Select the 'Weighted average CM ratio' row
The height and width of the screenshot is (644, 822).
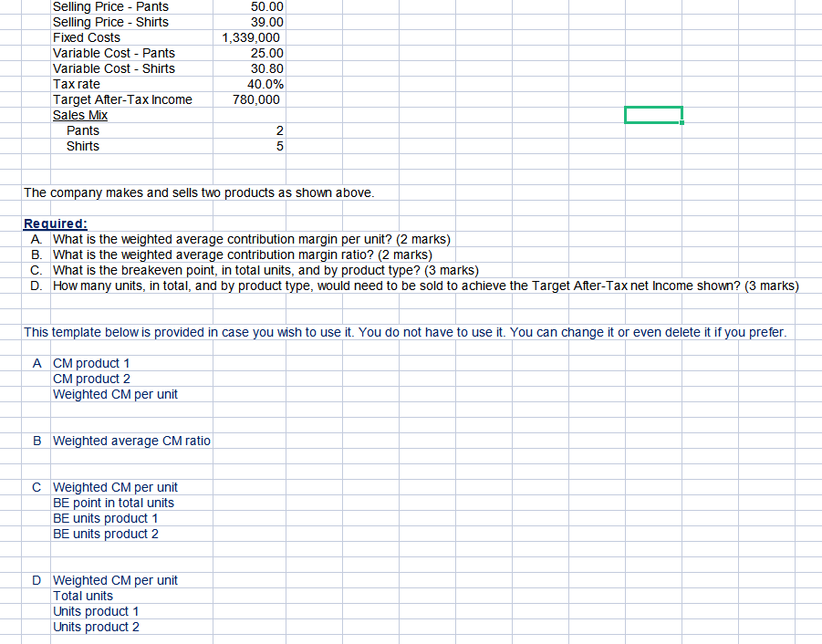131,441
